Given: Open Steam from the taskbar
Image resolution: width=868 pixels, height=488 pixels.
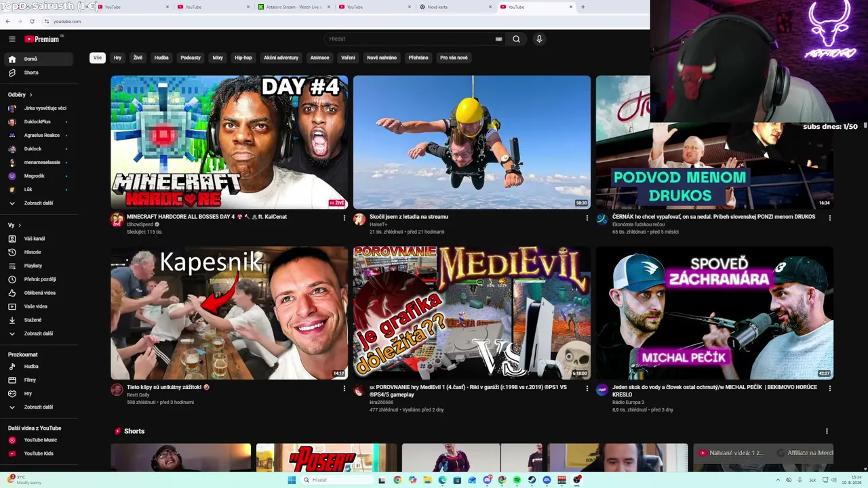Looking at the screenshot, I should (x=532, y=480).
